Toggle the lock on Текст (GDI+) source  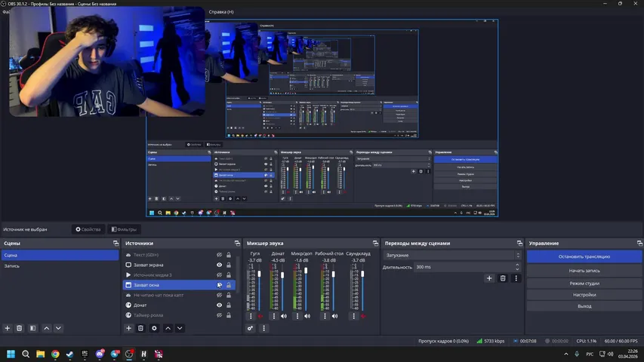tap(230, 255)
